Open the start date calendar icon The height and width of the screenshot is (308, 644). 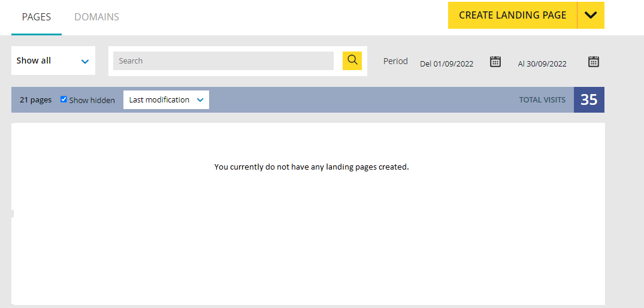(495, 61)
